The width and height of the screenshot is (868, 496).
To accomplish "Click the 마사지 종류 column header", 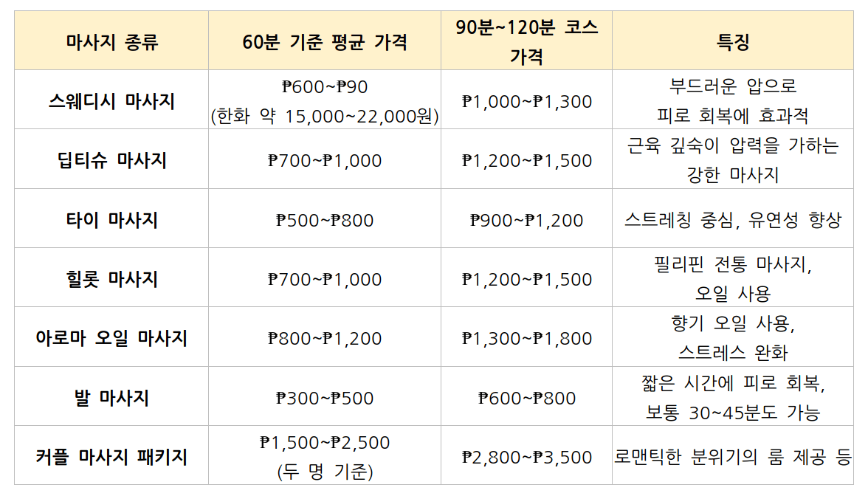I will pyautogui.click(x=111, y=42).
